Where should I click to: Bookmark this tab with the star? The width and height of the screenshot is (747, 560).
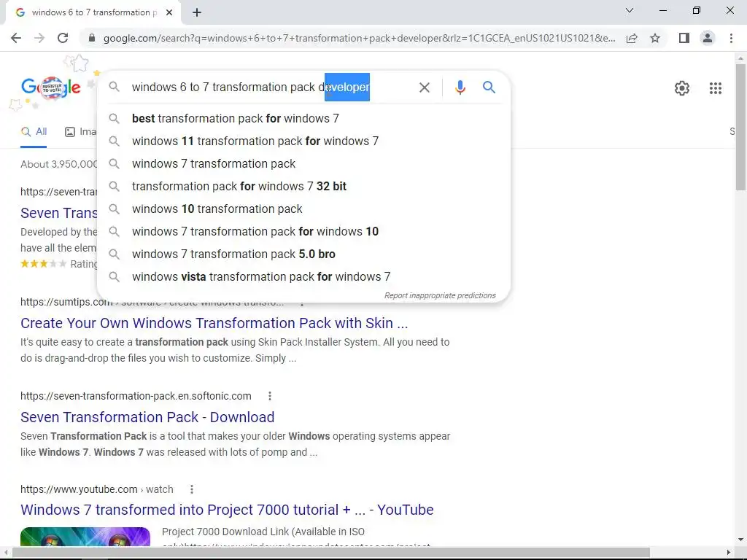coord(655,38)
